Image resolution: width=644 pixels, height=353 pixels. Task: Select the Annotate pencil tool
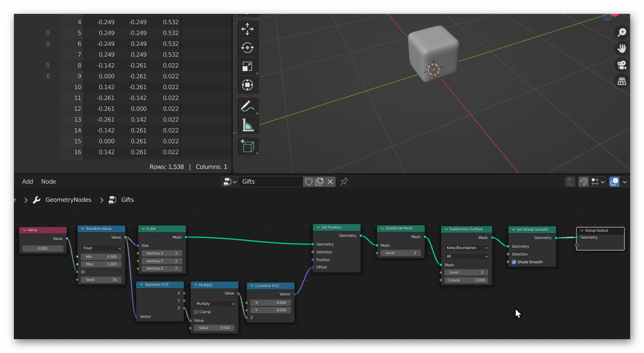[x=248, y=107]
